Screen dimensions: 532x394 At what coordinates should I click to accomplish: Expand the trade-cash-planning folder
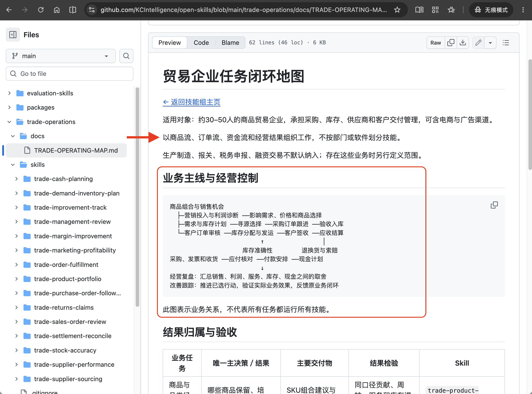coord(16,179)
